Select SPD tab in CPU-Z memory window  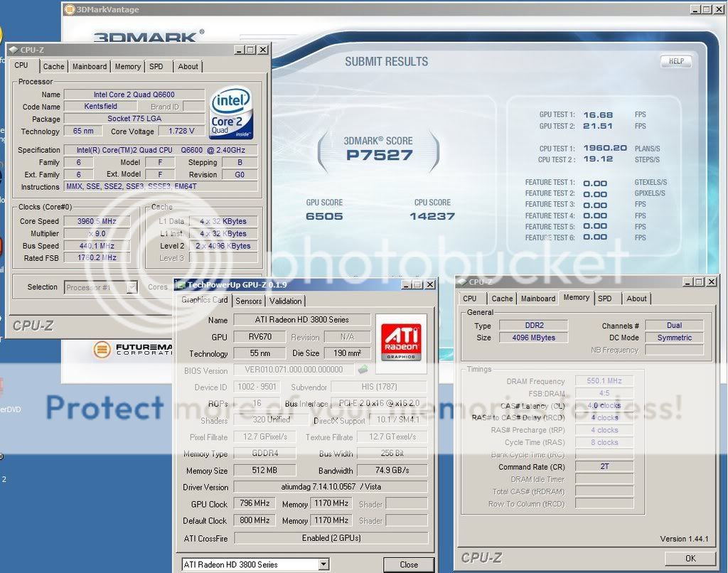604,299
